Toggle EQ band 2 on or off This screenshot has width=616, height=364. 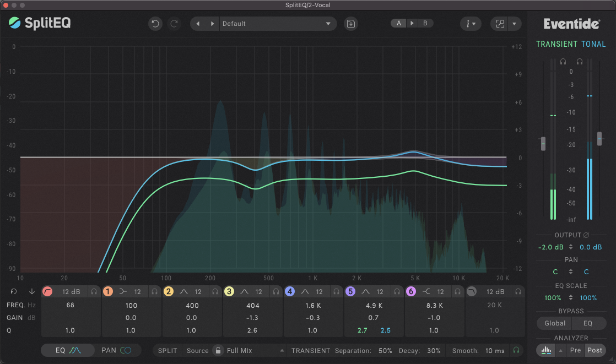(x=168, y=291)
